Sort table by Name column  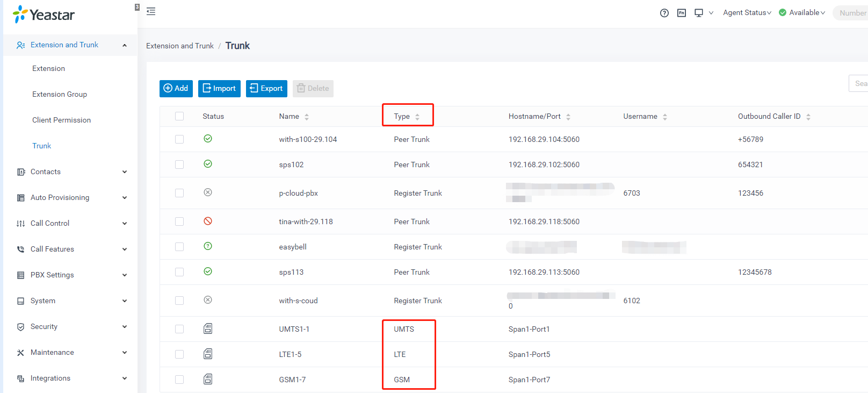(x=307, y=117)
